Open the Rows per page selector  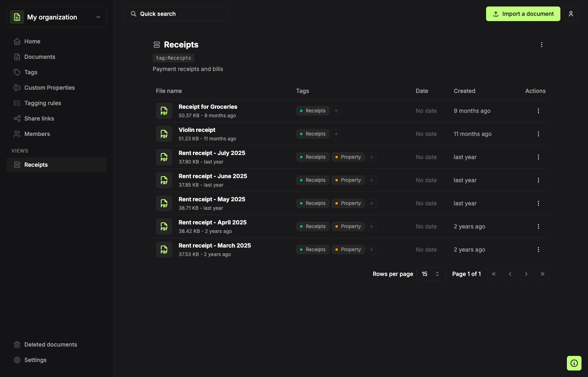pos(431,274)
